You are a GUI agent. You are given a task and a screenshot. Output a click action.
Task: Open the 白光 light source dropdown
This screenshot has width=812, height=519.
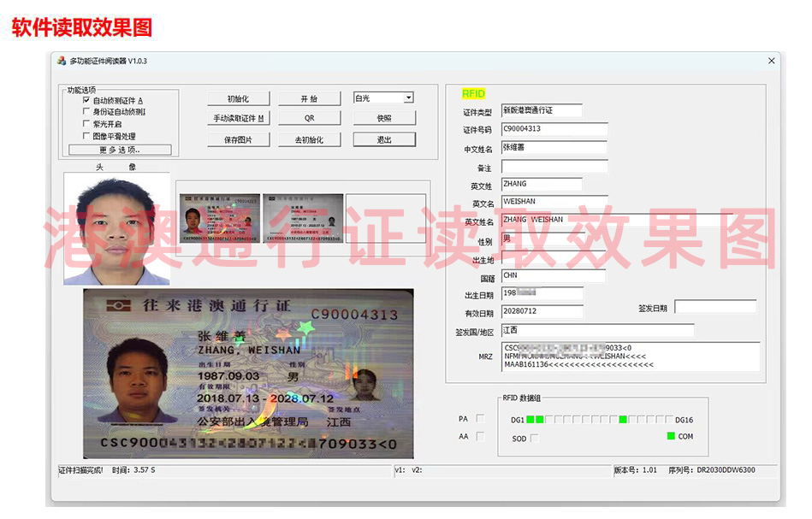click(382, 97)
